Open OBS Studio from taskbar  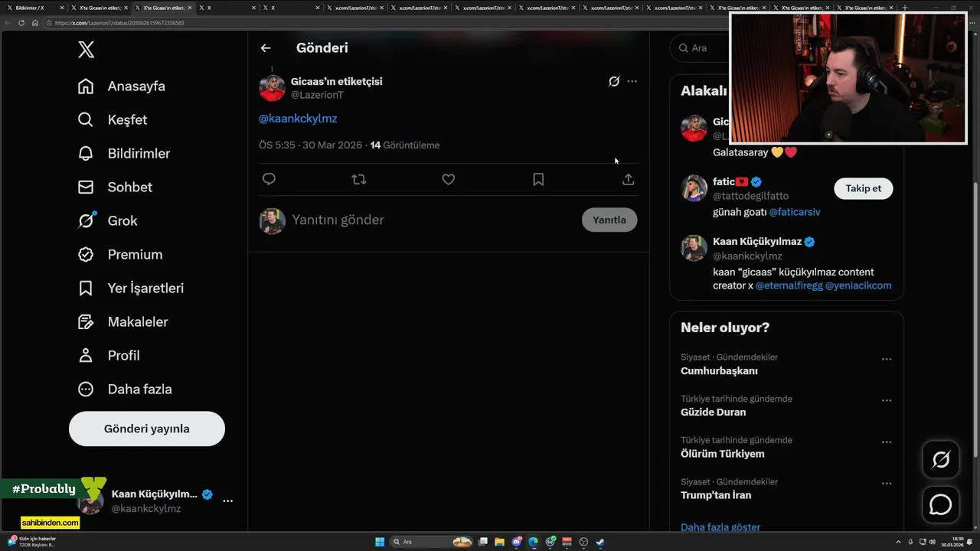(x=583, y=542)
